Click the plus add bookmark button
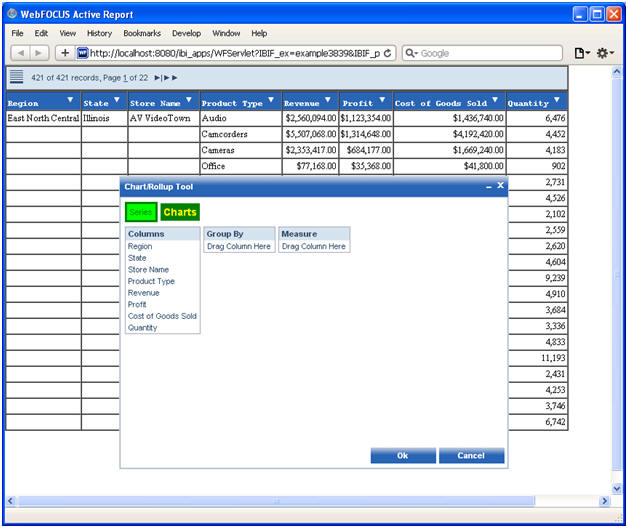Viewport: 628px width, 528px height. point(65,53)
